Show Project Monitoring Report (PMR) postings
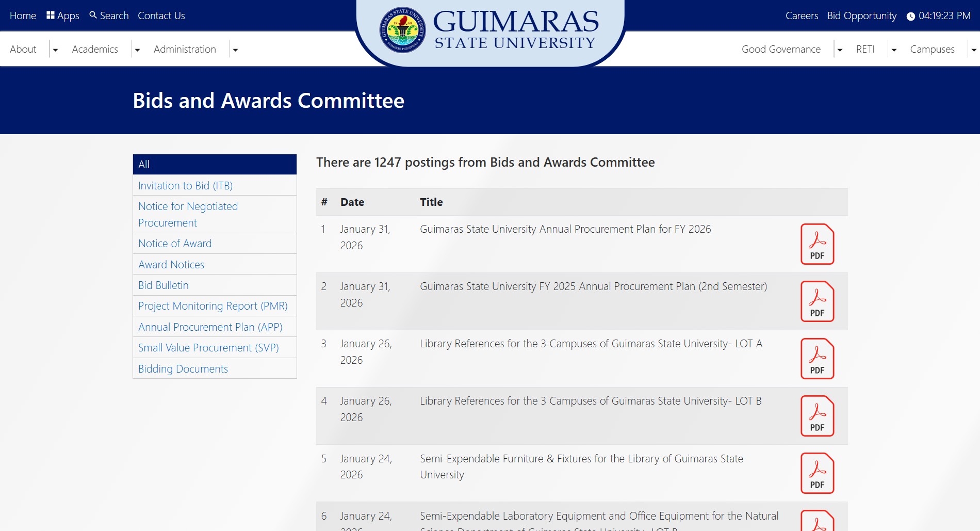Image resolution: width=980 pixels, height=531 pixels. tap(213, 306)
